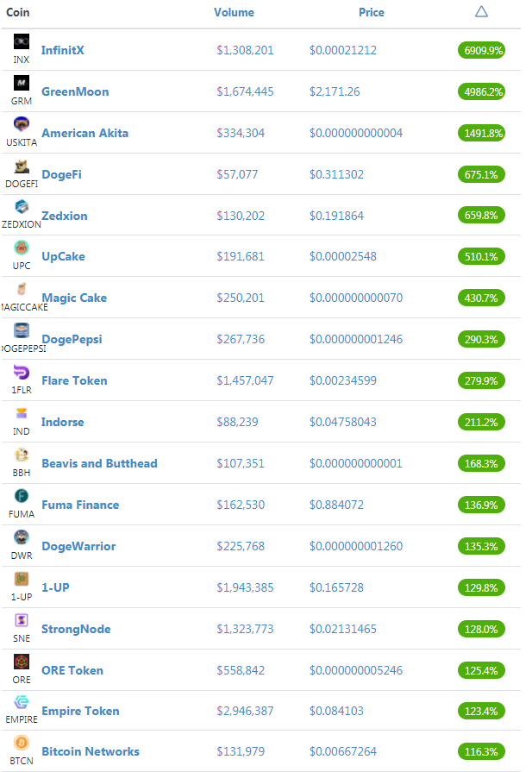Viewport: 532px width, 772px height.
Task: Click the GreenMoon GRM coin logo
Action: [x=22, y=83]
